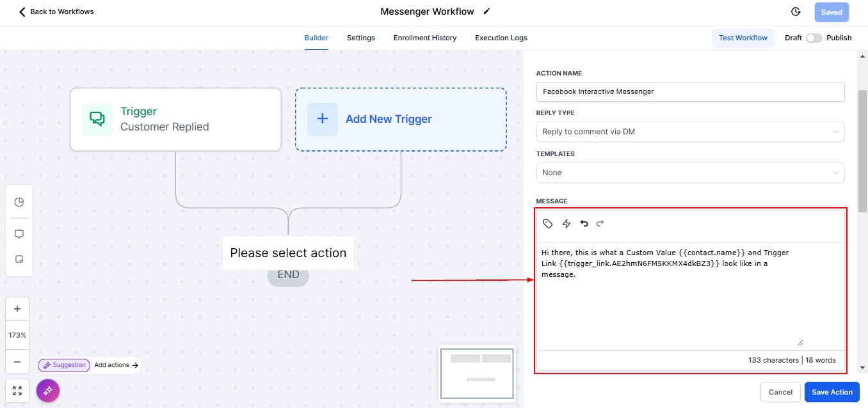Go back to Workflows
Viewport: 868px width, 408px height.
point(56,12)
